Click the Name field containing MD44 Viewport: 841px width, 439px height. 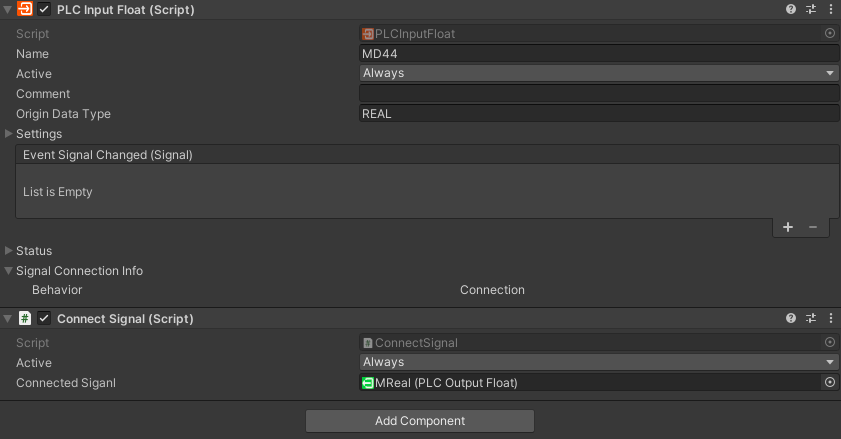click(598, 54)
